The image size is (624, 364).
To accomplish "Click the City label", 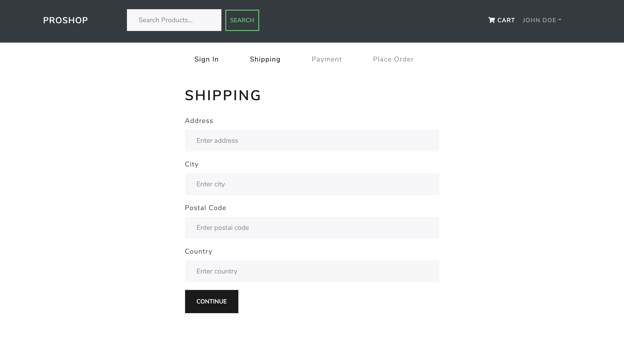I will [191, 164].
